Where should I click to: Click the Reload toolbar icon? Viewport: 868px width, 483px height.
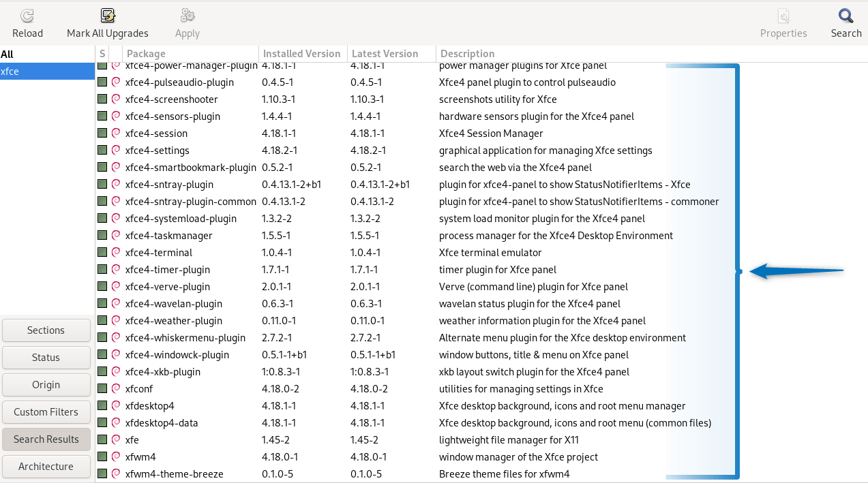click(x=26, y=15)
